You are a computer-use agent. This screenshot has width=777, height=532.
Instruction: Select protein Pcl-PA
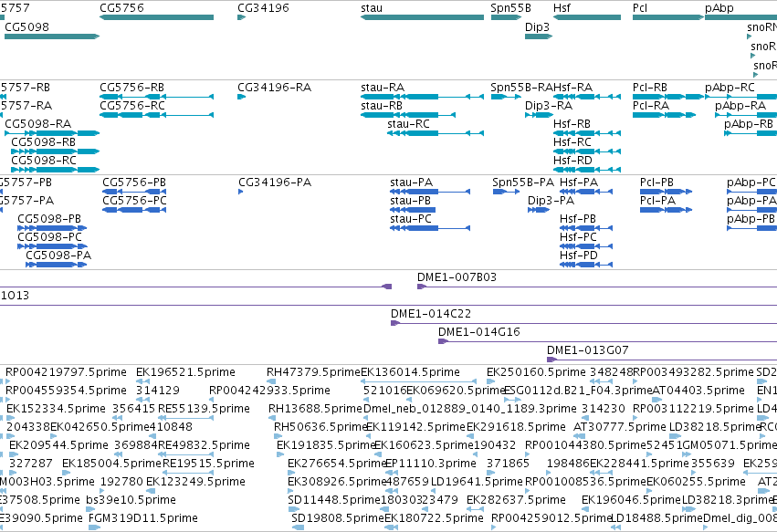(x=666, y=210)
